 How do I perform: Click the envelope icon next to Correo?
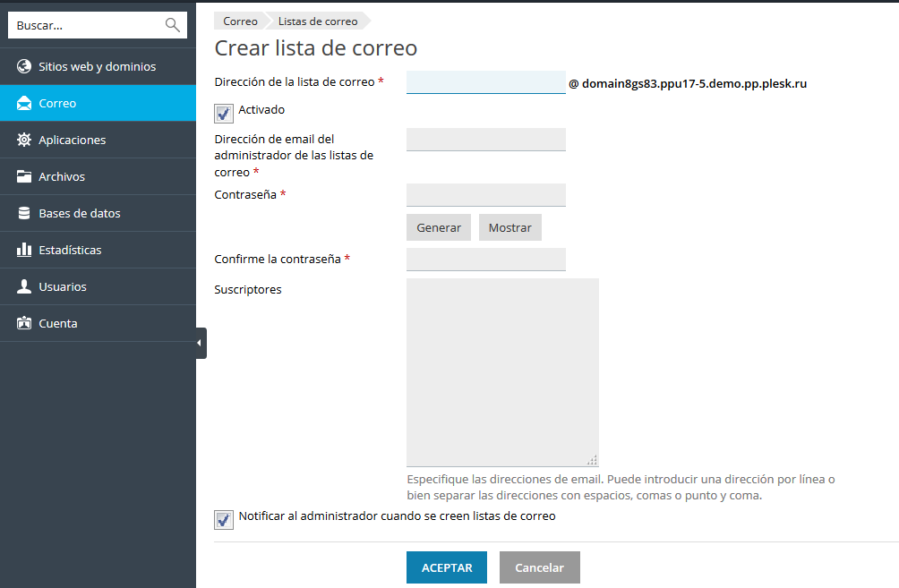pyautogui.click(x=24, y=104)
